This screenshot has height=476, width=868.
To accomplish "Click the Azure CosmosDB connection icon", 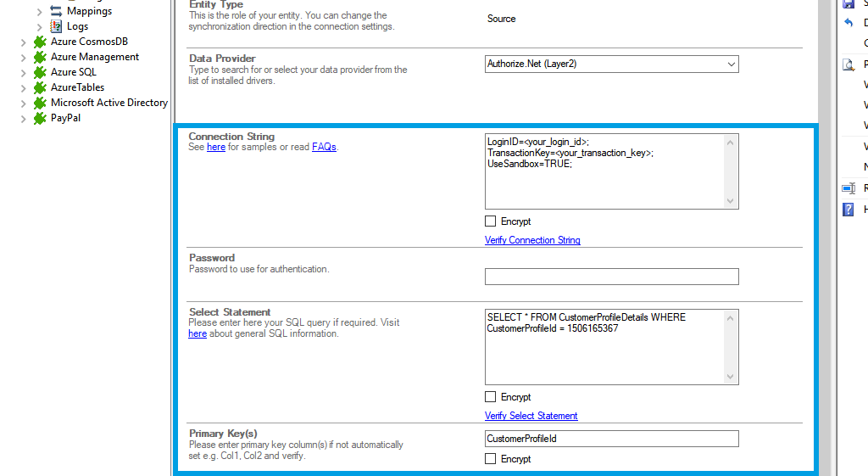I will tap(40, 42).
